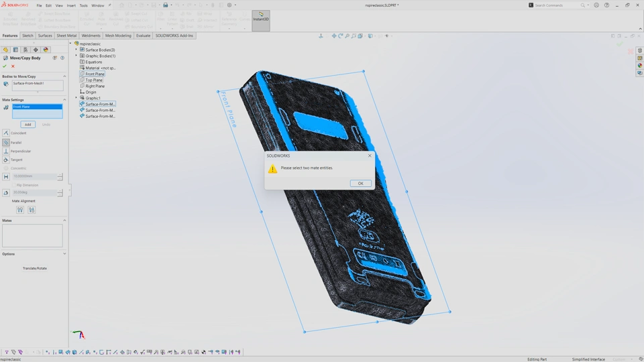
Task: Expand the Options section
Action: [x=64, y=254]
